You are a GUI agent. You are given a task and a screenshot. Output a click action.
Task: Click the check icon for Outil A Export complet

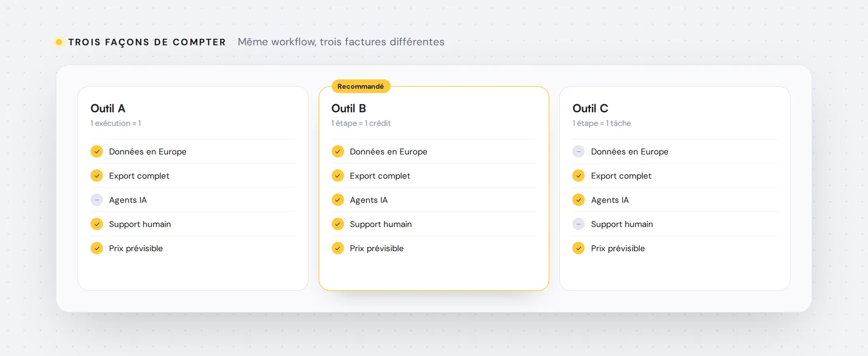[x=97, y=176]
